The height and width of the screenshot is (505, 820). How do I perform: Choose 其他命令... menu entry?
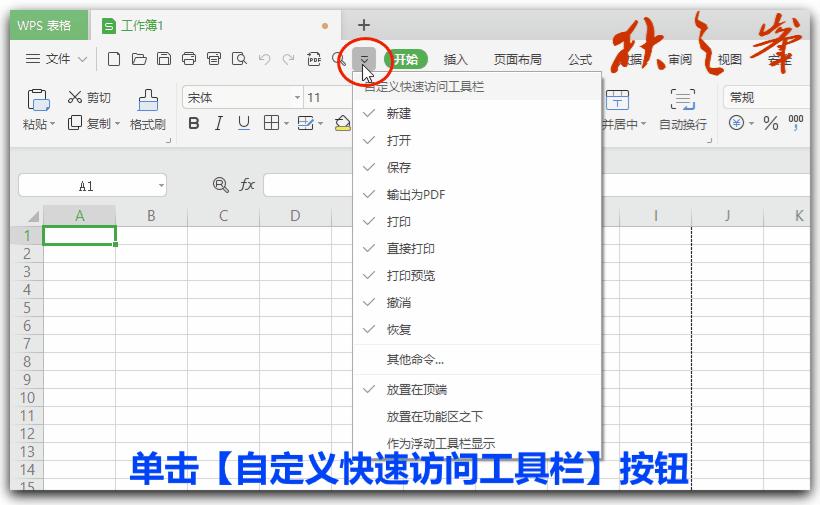[x=477, y=360]
